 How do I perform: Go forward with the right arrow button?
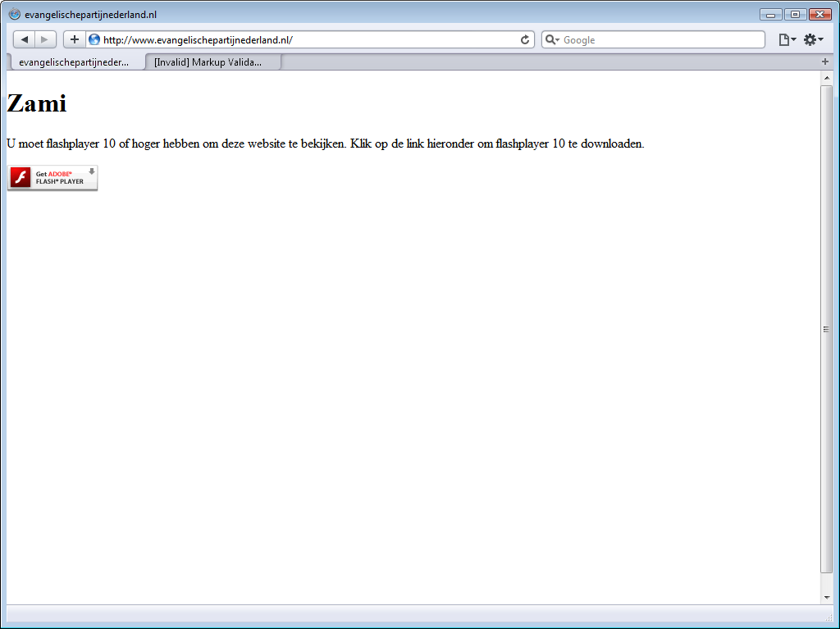coord(46,39)
